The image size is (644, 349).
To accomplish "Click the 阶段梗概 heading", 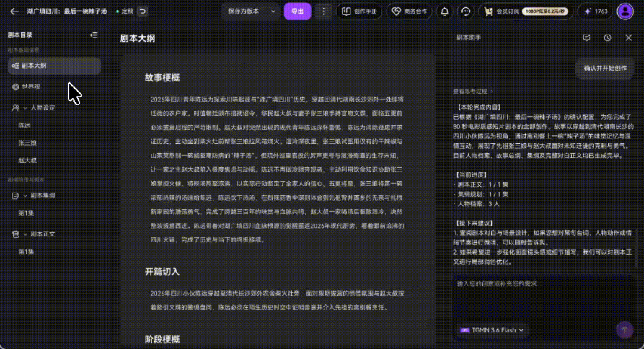I will pos(162,339).
